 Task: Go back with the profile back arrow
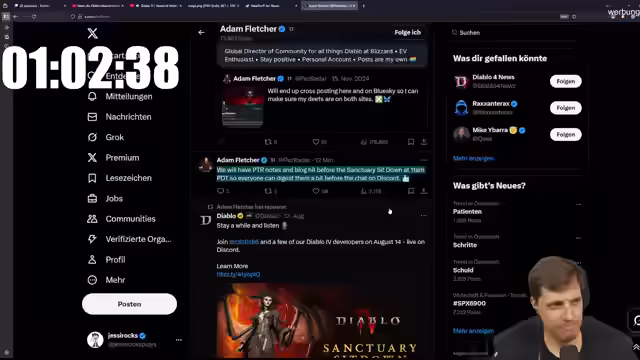tap(201, 32)
